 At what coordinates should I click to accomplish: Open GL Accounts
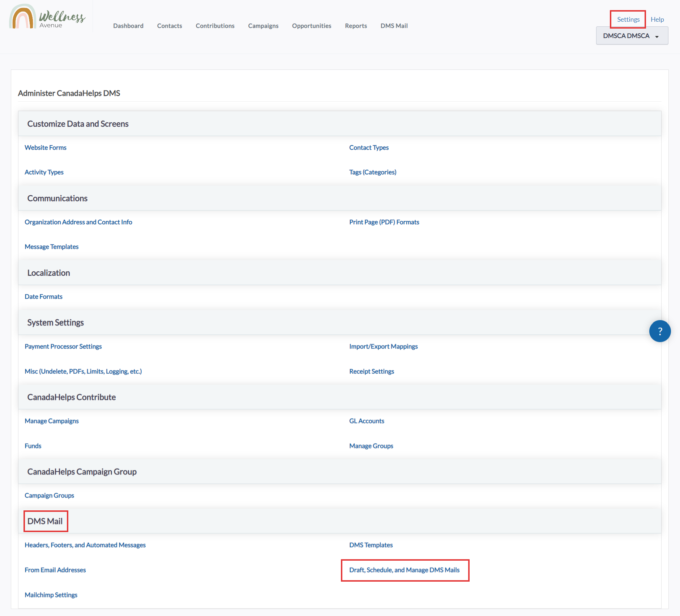pyautogui.click(x=367, y=421)
